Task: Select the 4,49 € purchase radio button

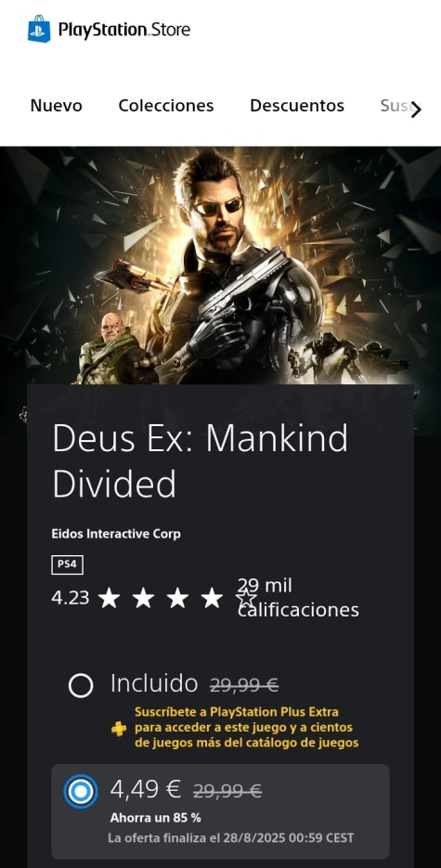Action: coord(81,792)
